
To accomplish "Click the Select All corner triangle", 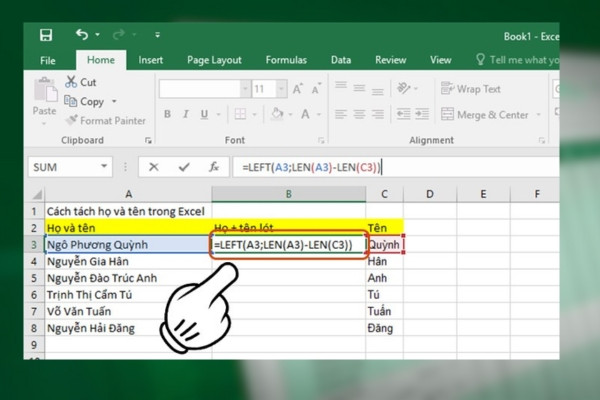I will 37,194.
